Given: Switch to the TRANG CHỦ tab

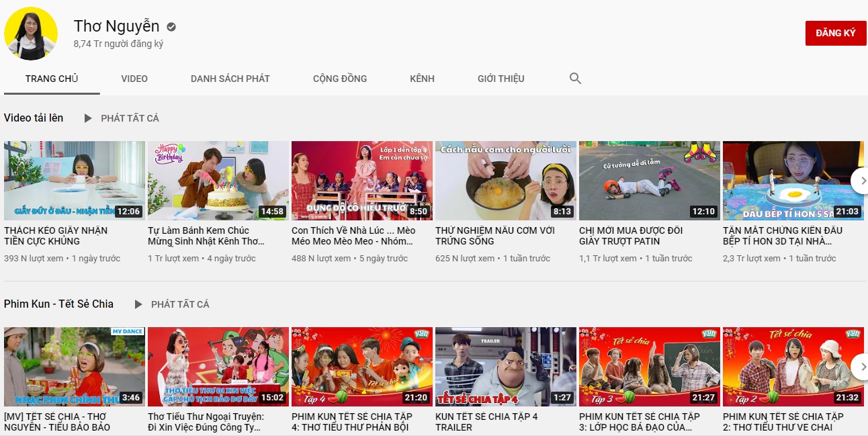Looking at the screenshot, I should tap(52, 79).
